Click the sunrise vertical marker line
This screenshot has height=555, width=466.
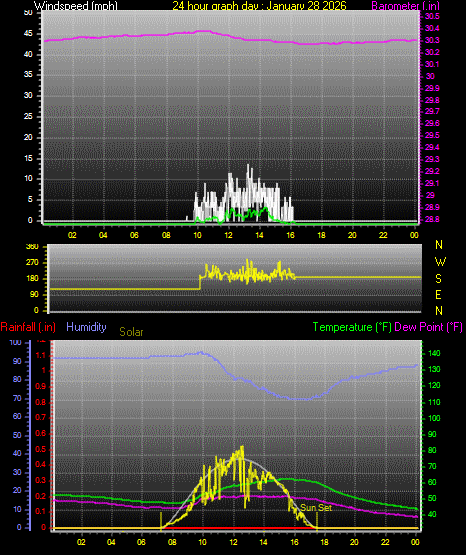click(161, 521)
